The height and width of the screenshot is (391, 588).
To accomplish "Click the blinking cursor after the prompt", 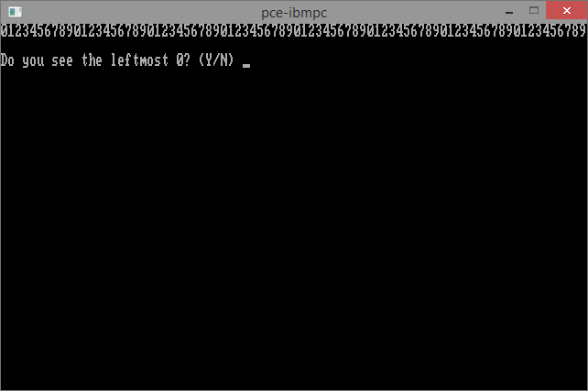I will tap(246, 66).
